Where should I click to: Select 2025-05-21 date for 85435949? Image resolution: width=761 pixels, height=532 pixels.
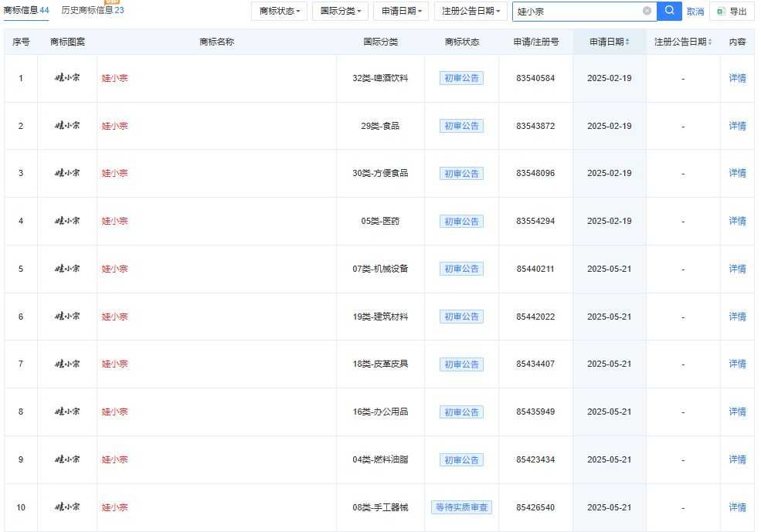pyautogui.click(x=609, y=412)
